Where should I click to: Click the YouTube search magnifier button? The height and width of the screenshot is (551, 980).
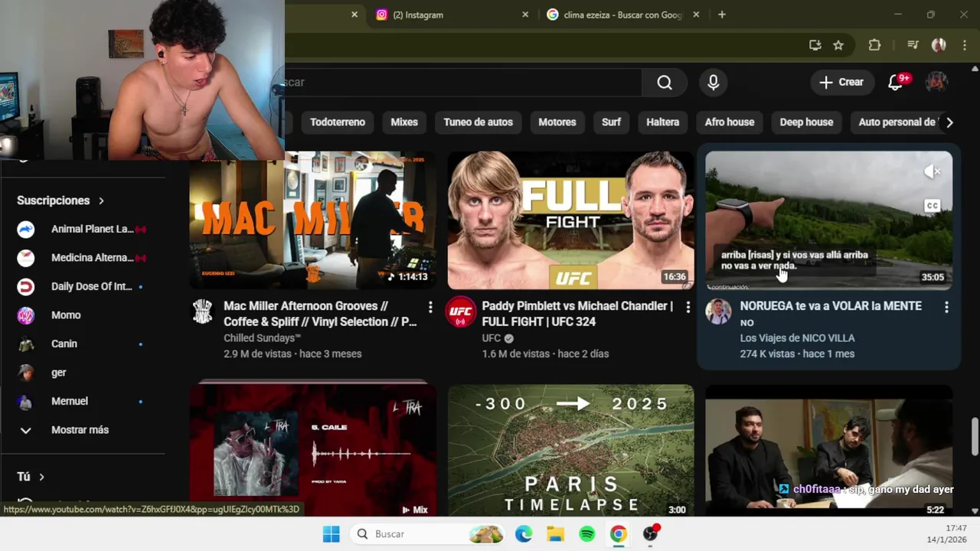click(x=665, y=83)
